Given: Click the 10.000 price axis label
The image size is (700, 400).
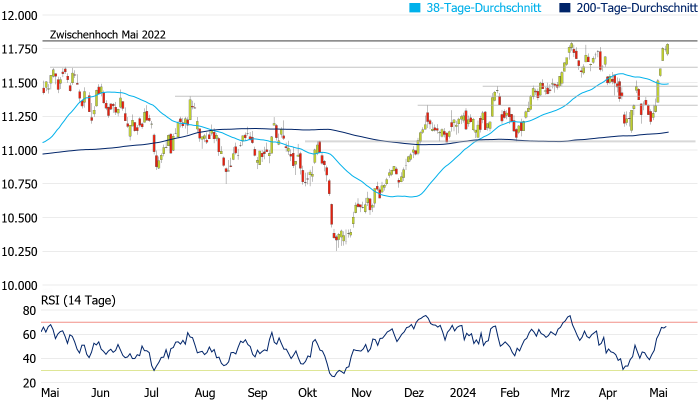Looking at the screenshot, I should coord(19,286).
